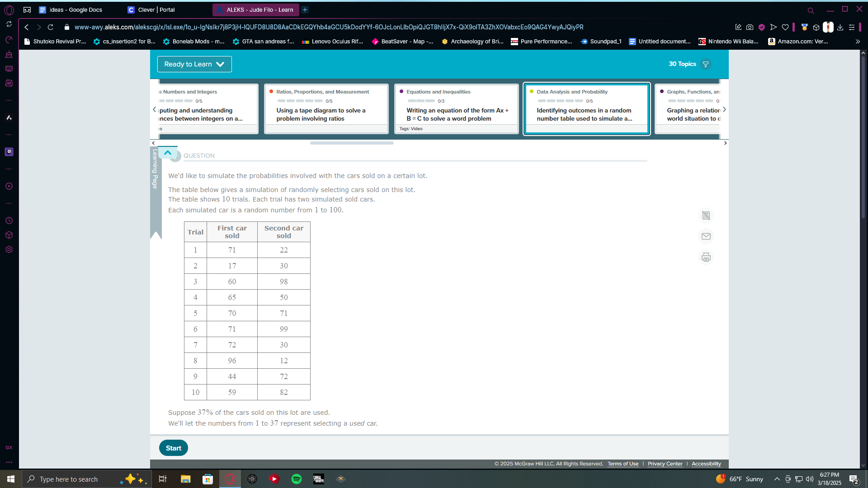
Task: Open the Ready to Learn dropdown
Action: coord(194,64)
